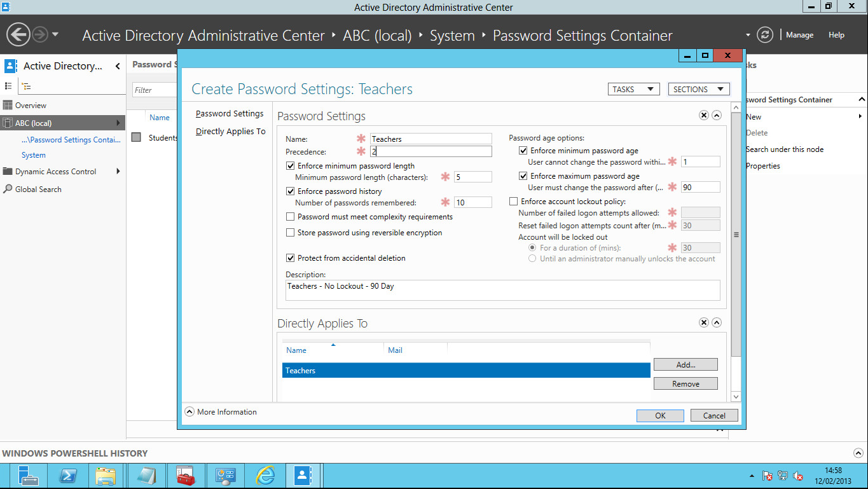This screenshot has height=489, width=868.
Task: Jump to the Directly Applies To section
Action: (x=231, y=132)
